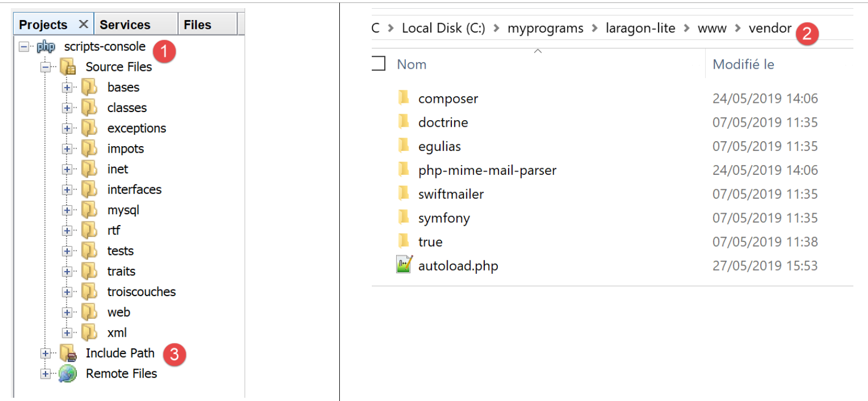
Task: Expand the Include Path node
Action: [45, 354]
